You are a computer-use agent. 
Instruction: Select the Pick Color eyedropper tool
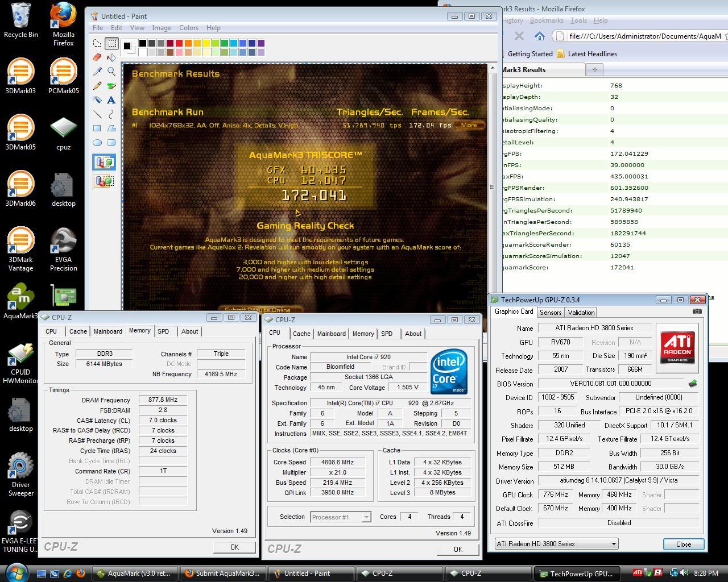point(97,72)
